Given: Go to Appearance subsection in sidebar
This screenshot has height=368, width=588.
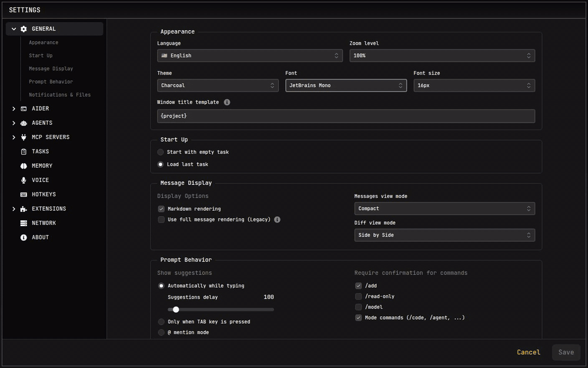Looking at the screenshot, I should point(44,42).
